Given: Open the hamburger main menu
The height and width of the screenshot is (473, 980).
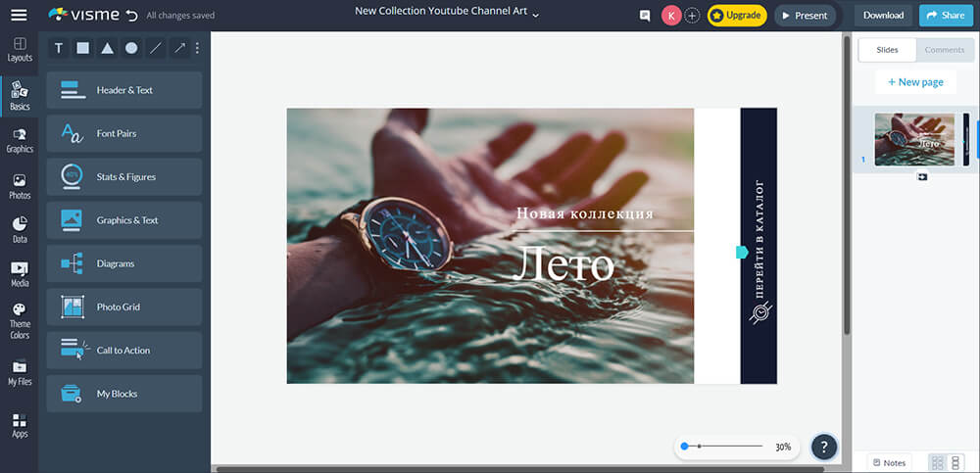Looking at the screenshot, I should click(19, 15).
